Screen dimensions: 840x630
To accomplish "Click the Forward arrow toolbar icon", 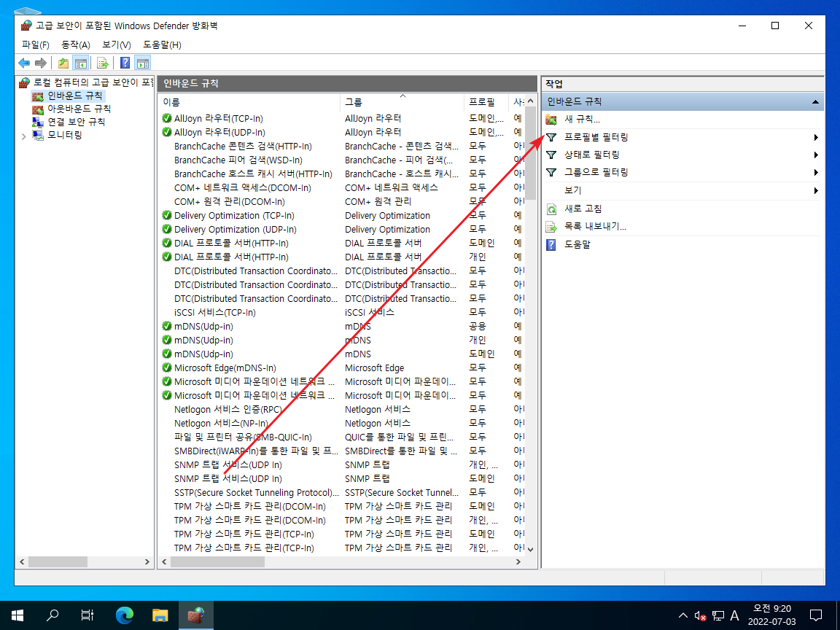I will [41, 63].
